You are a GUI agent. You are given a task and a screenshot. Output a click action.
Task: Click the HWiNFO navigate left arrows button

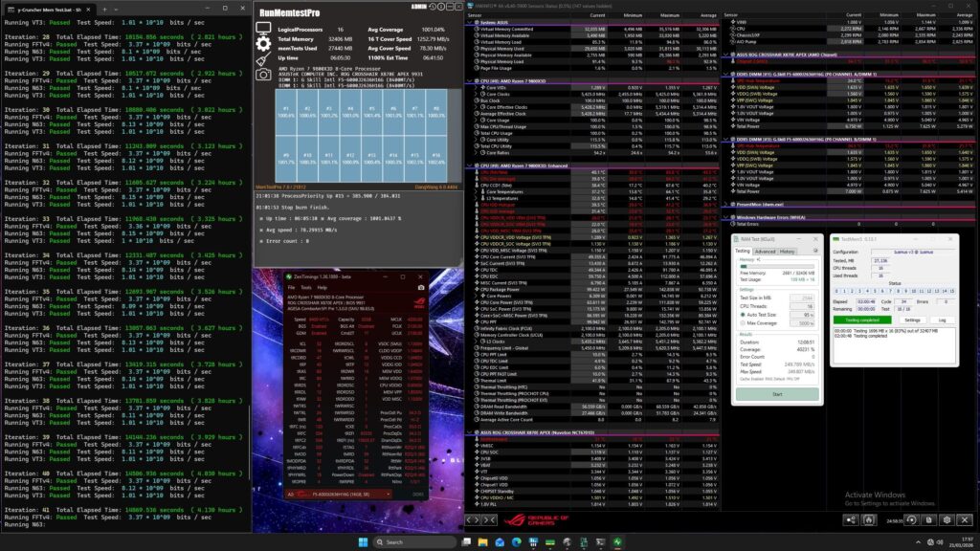(x=473, y=519)
